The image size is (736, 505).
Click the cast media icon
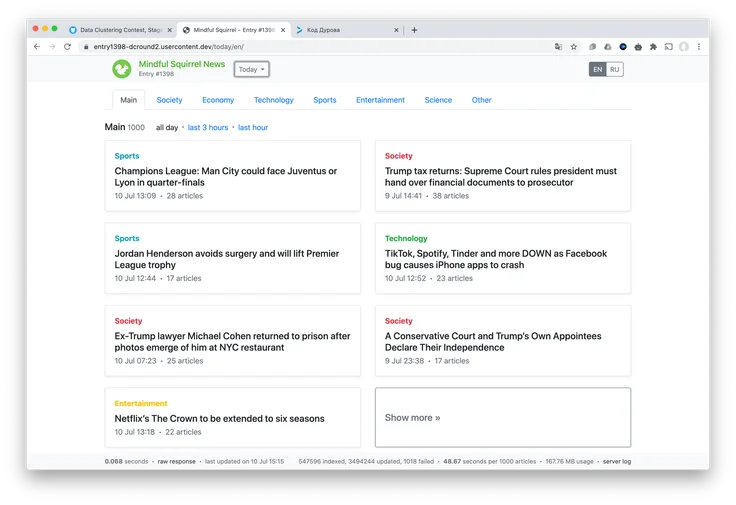tap(668, 46)
